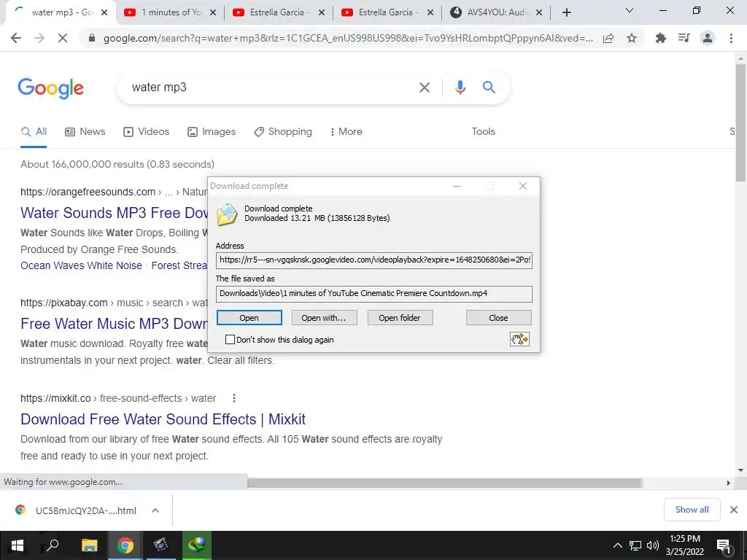Clear the Google search box text

click(x=424, y=87)
